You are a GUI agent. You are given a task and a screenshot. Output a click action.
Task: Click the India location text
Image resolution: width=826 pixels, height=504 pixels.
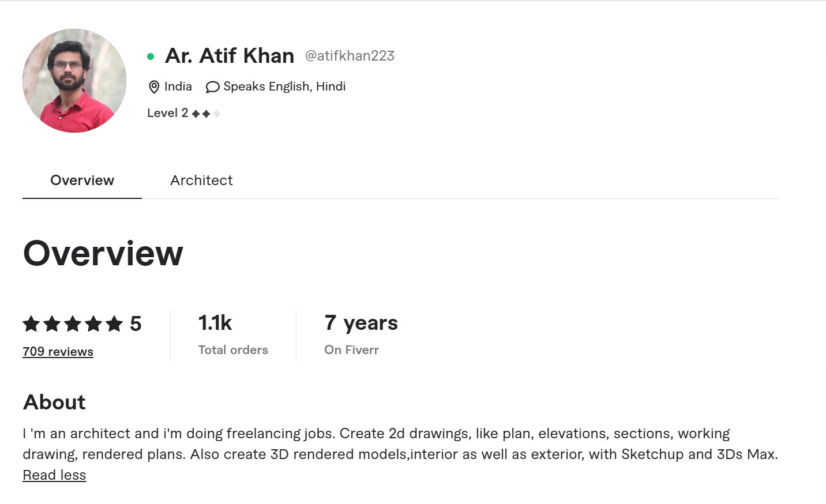tap(178, 86)
